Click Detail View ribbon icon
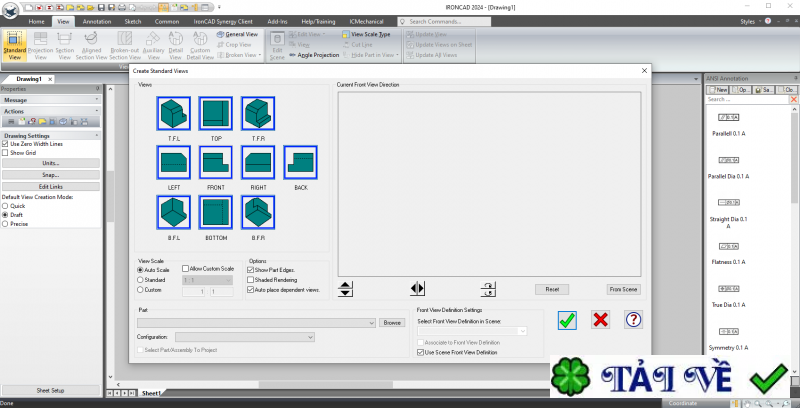 (176, 45)
